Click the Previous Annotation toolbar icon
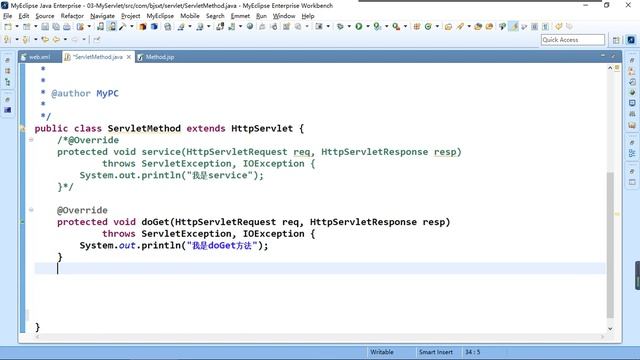The height and width of the screenshot is (360, 640). 26,40
